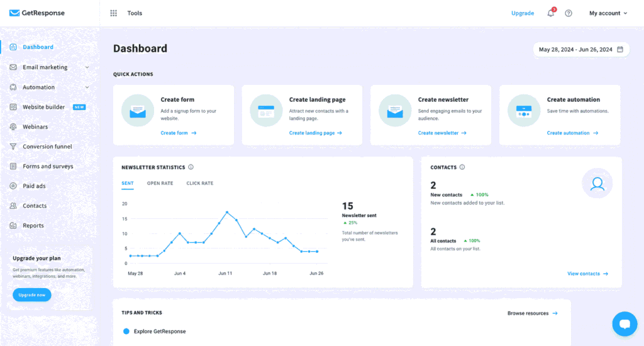Click Newsletter Statistics info icon
Screen dimensions: 644x346
(191, 167)
